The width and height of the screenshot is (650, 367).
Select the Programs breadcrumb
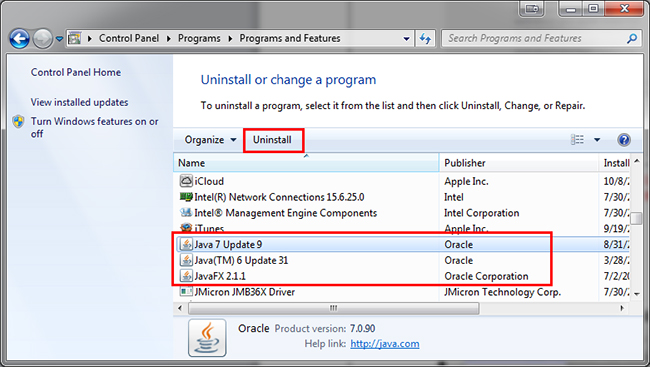click(199, 38)
